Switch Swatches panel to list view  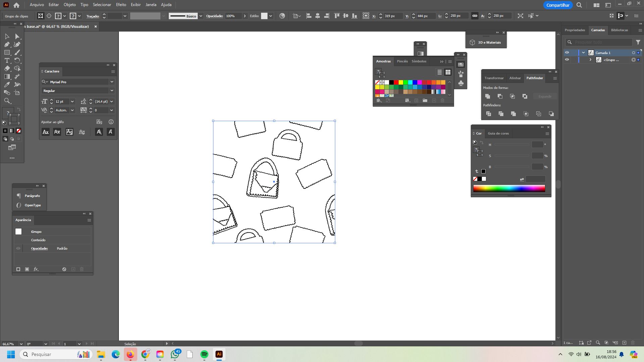[x=440, y=72]
